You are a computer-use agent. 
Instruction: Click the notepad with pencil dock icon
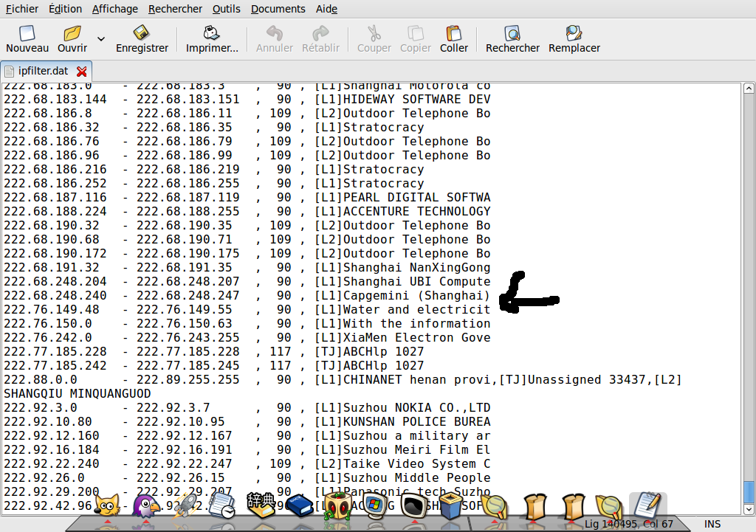(x=647, y=505)
